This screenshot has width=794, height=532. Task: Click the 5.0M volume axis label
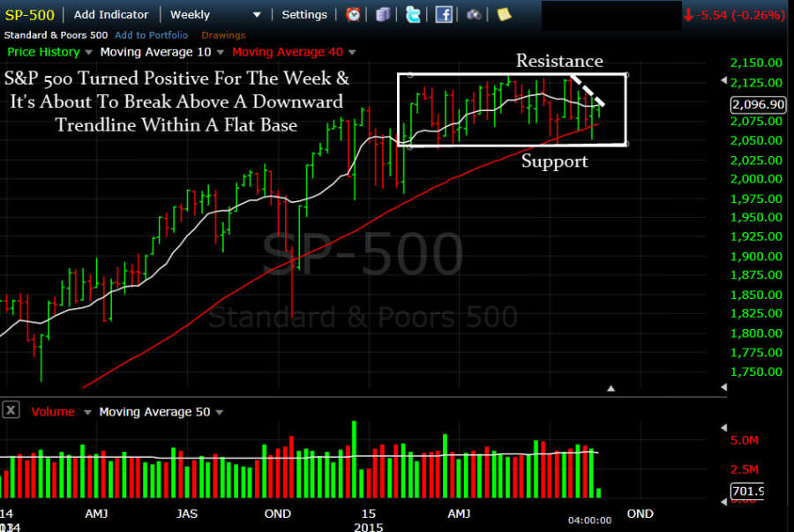coord(745,440)
